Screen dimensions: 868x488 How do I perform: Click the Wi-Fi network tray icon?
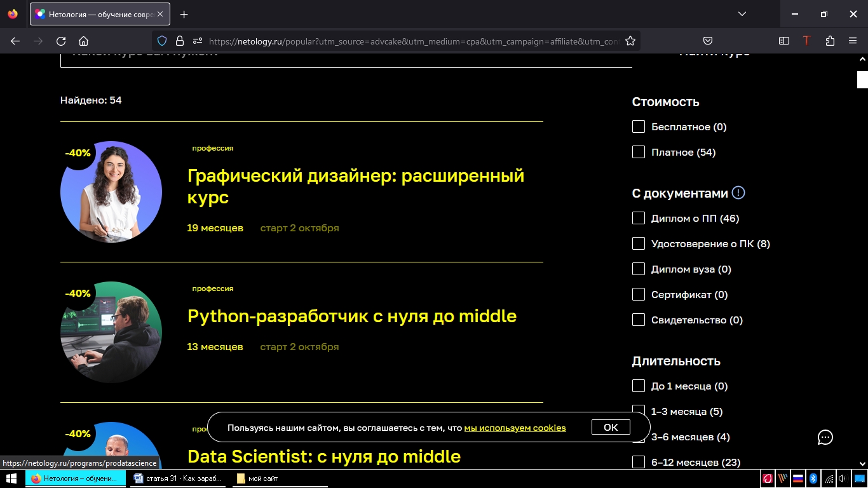[829, 478]
